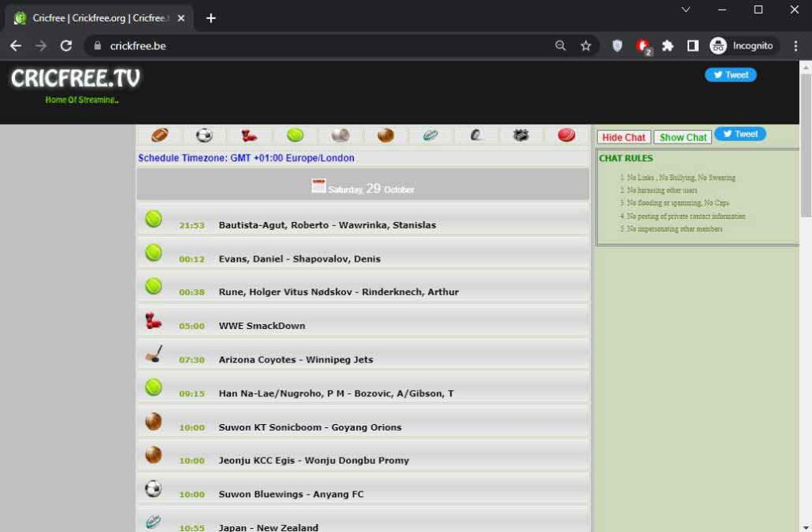The width and height of the screenshot is (812, 532).
Task: Pick the brown basketball category icon
Action: [385, 136]
